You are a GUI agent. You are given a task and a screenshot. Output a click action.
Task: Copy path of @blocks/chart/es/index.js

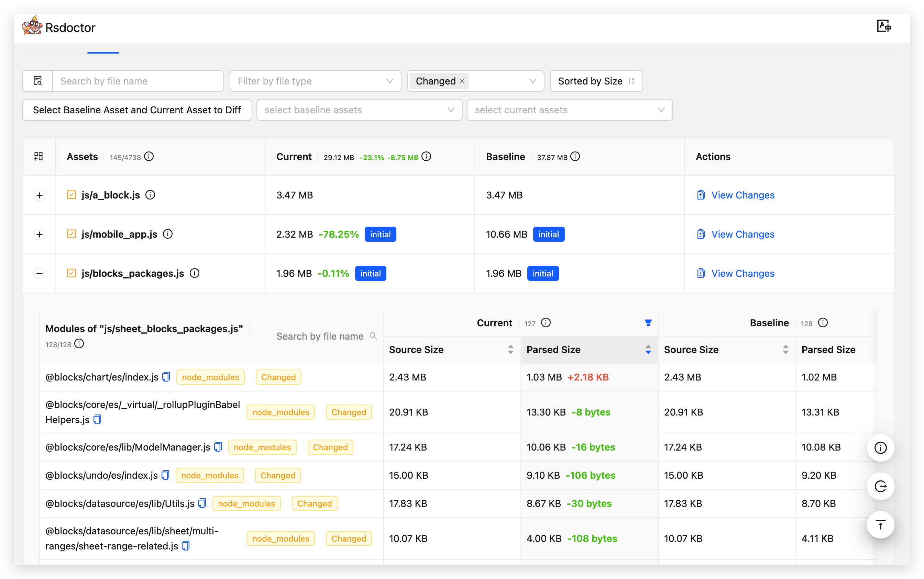click(166, 377)
